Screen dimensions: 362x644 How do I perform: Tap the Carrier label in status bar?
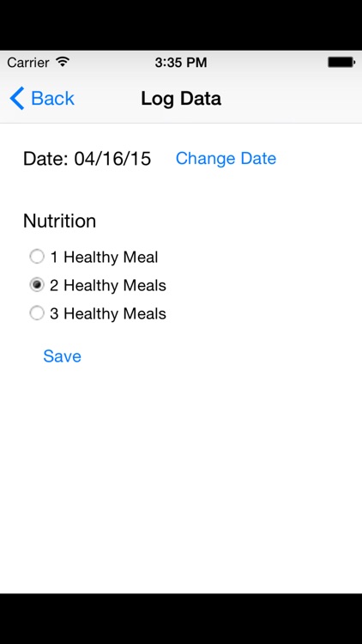tap(28, 63)
